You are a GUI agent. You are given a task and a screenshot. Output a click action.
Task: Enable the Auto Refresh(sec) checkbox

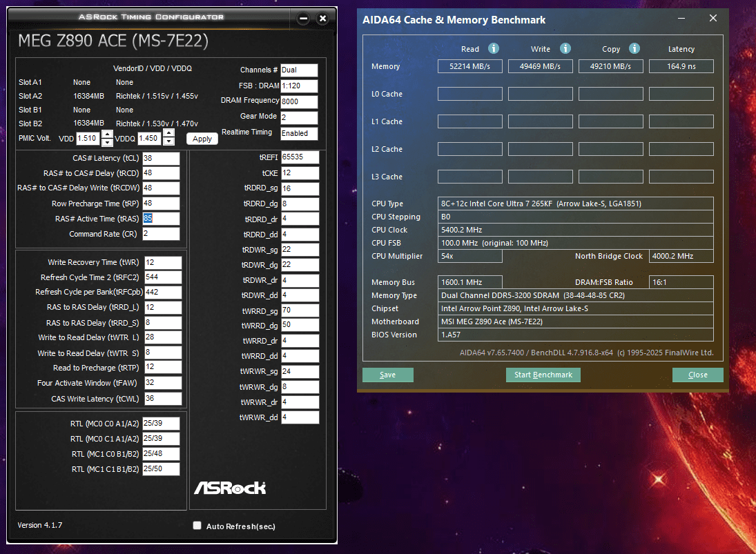coord(197,526)
